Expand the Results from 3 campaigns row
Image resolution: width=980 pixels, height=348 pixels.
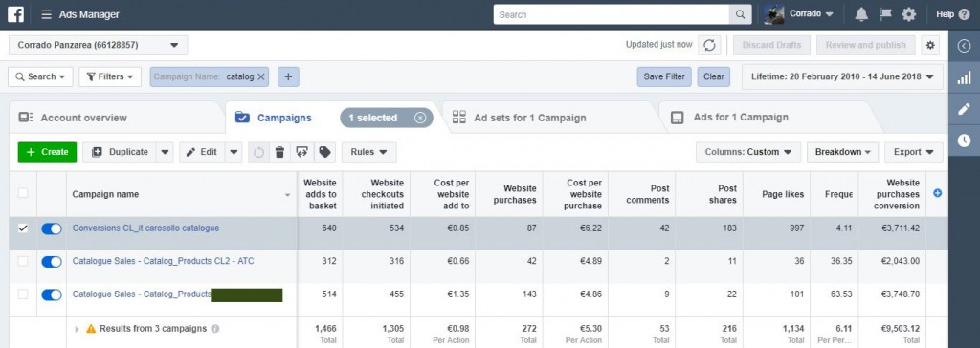[x=77, y=329]
